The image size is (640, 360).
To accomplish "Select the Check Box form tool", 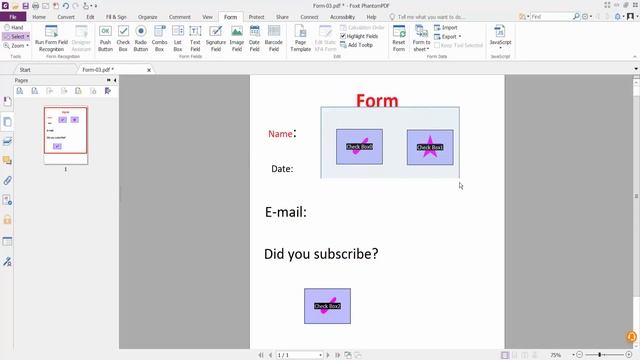I will point(123,38).
